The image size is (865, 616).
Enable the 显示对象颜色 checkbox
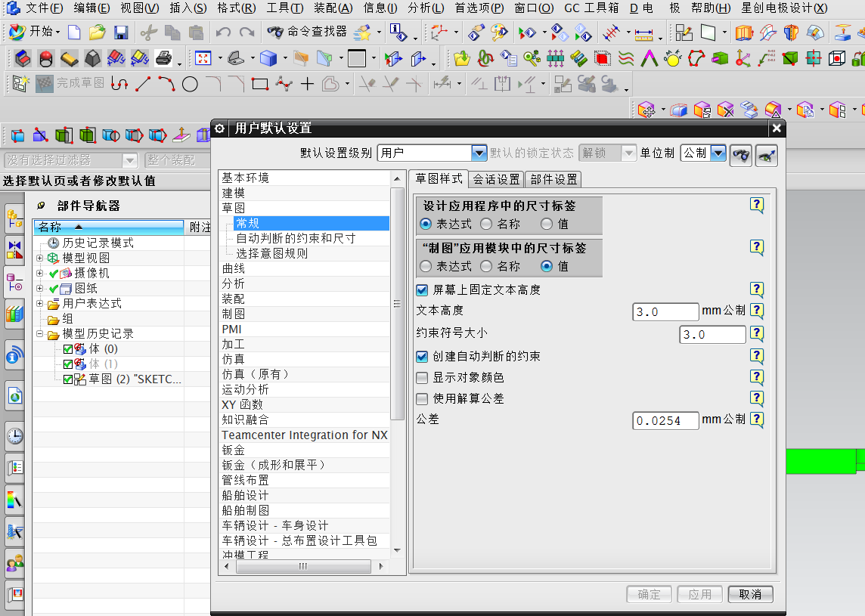(421, 378)
